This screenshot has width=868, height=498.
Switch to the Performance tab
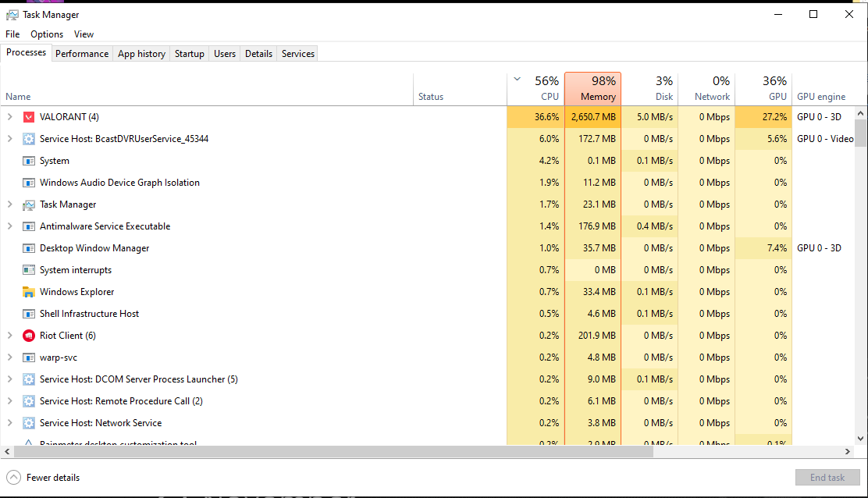pos(82,54)
